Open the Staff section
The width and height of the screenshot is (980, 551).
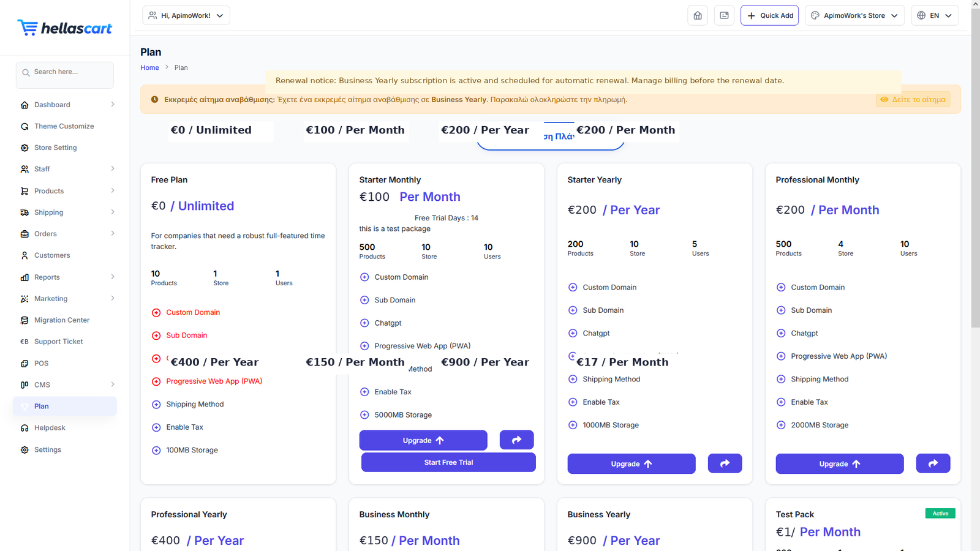42,169
